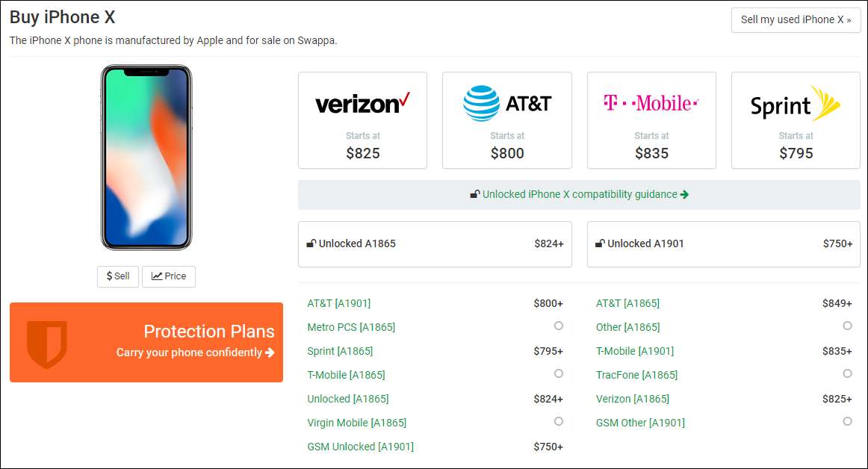
Task: Select the TracFone [A1865] radio circle
Action: click(x=847, y=373)
